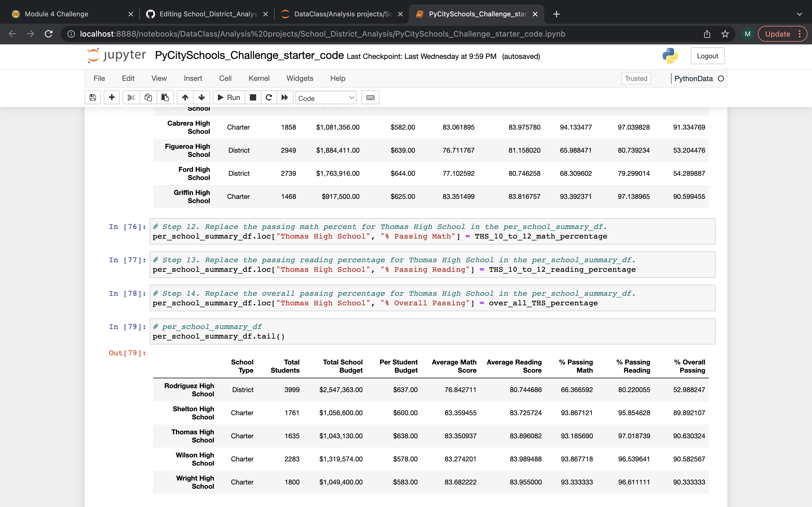Save the notebook via save icon

coord(93,97)
